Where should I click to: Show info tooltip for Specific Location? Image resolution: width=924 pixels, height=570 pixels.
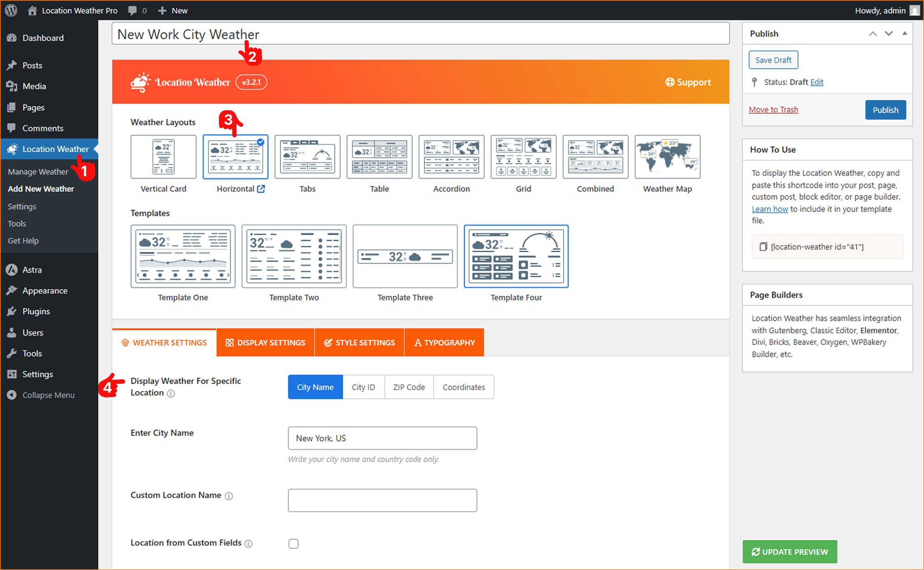[171, 393]
